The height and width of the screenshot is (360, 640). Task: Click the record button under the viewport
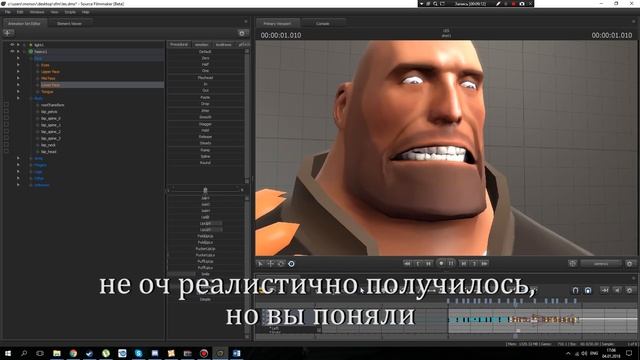pyautogui.click(x=441, y=264)
